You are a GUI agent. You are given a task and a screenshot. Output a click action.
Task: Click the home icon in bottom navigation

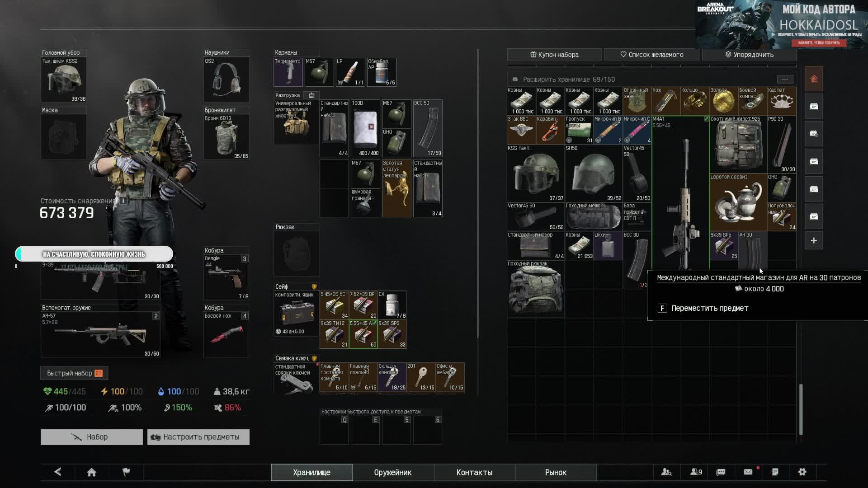tap(91, 472)
